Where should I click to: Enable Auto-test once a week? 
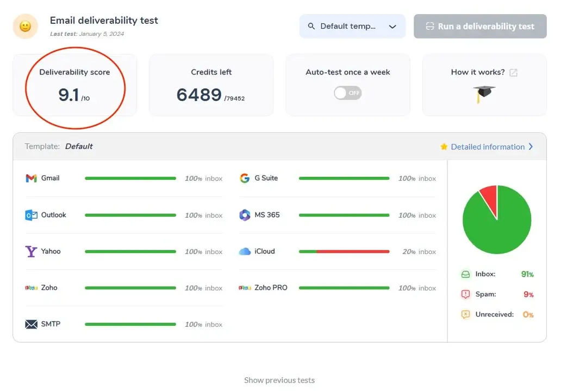pos(347,93)
